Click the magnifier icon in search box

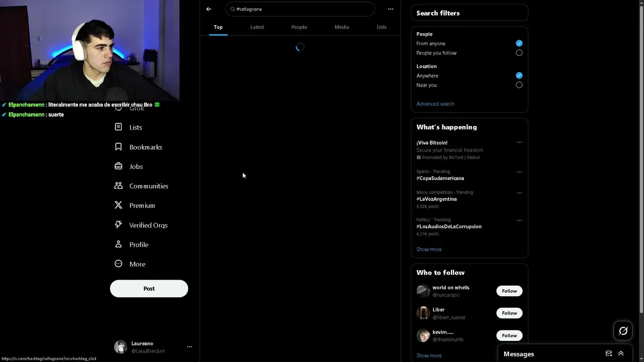click(x=232, y=9)
